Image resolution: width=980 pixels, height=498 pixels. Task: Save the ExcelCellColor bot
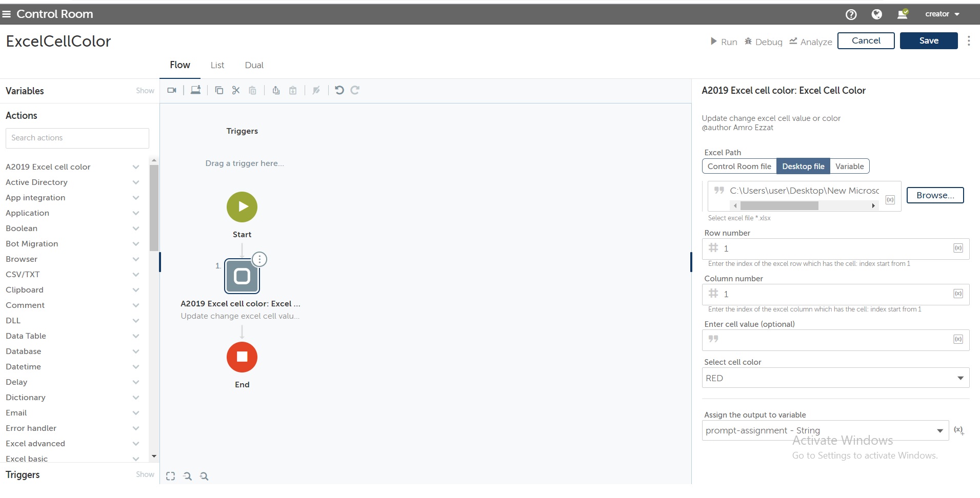click(x=929, y=41)
